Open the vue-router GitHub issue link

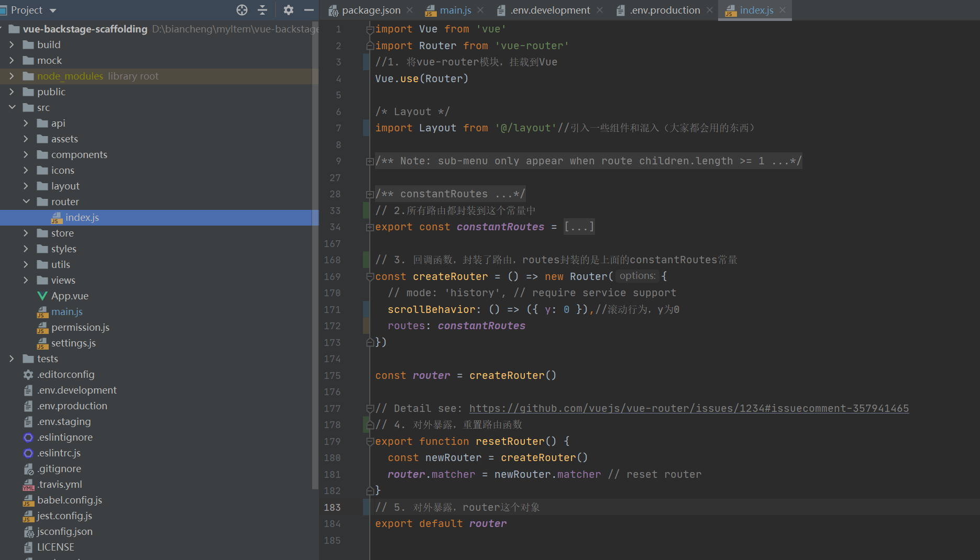click(689, 408)
